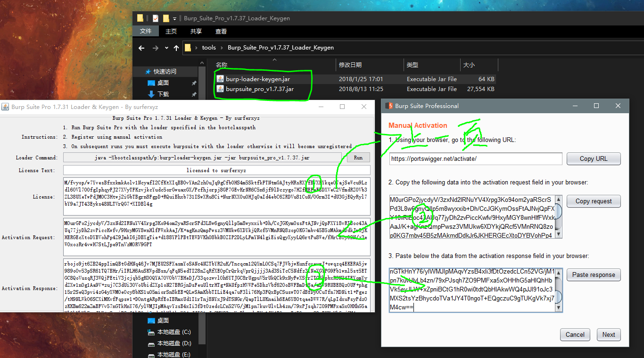Open burp-loader-keygen.jar file icon
This screenshot has height=358, width=644.
(220, 79)
